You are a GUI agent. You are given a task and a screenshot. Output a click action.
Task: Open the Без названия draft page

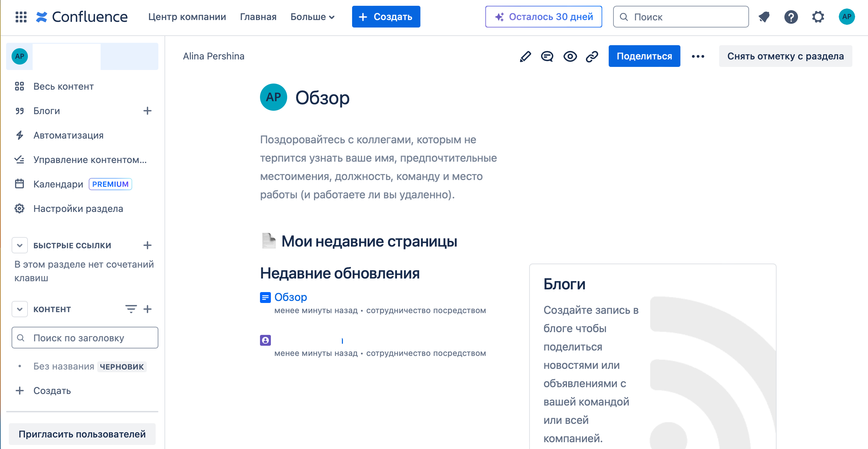click(x=64, y=366)
